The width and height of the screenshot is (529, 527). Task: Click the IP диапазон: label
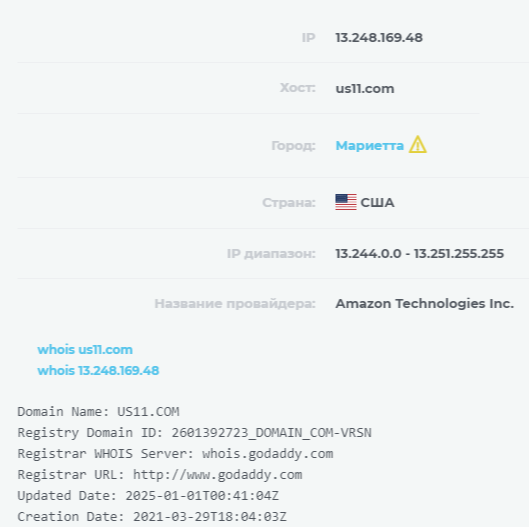[x=271, y=253]
